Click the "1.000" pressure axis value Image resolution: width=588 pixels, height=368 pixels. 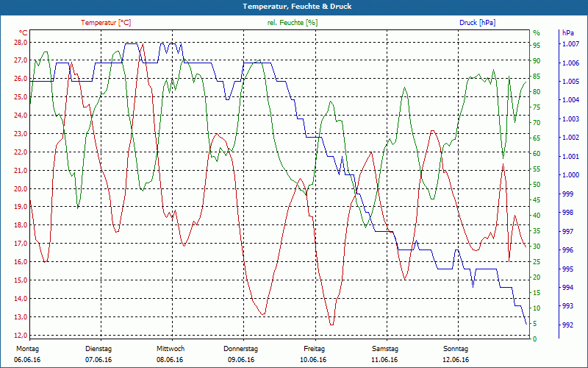pos(570,175)
